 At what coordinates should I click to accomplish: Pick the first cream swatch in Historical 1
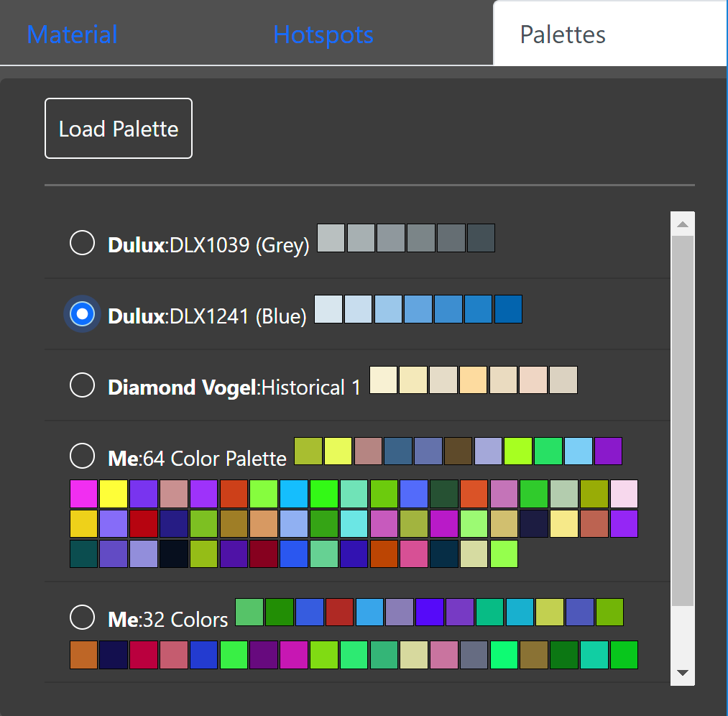384,380
